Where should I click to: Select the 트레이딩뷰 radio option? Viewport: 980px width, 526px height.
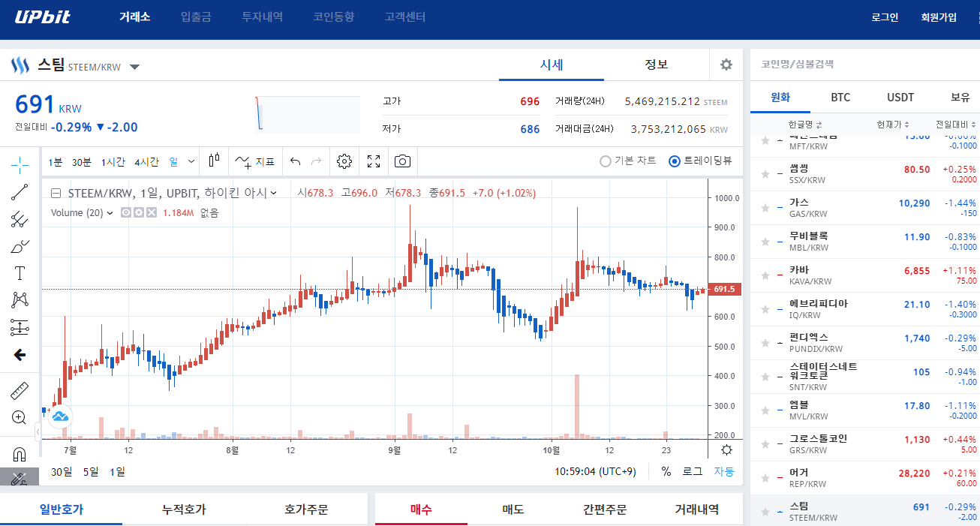coord(700,161)
